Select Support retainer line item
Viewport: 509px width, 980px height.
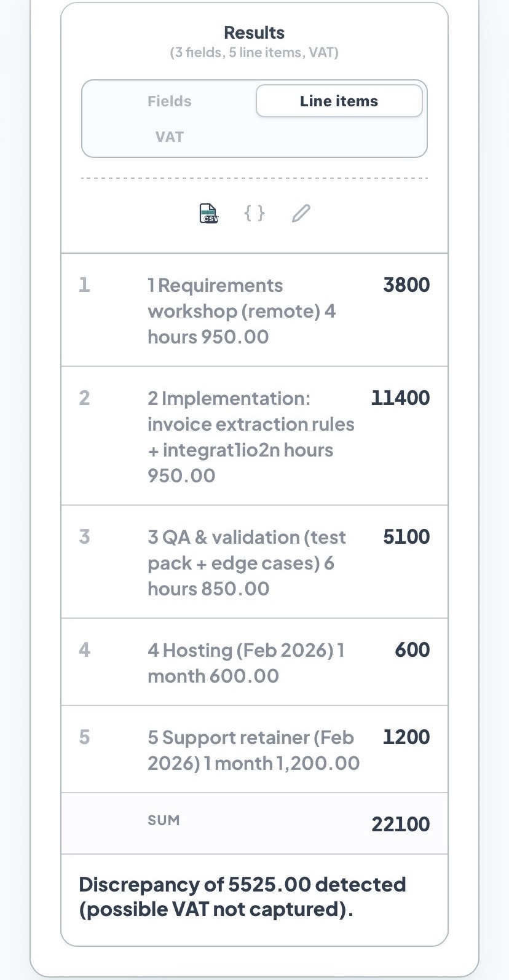(x=253, y=750)
